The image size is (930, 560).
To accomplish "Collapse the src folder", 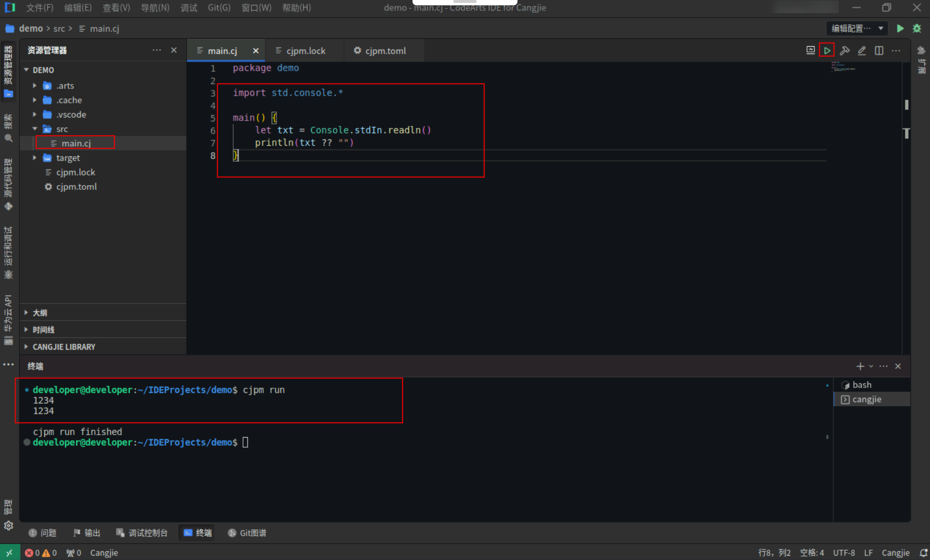I will pos(34,129).
